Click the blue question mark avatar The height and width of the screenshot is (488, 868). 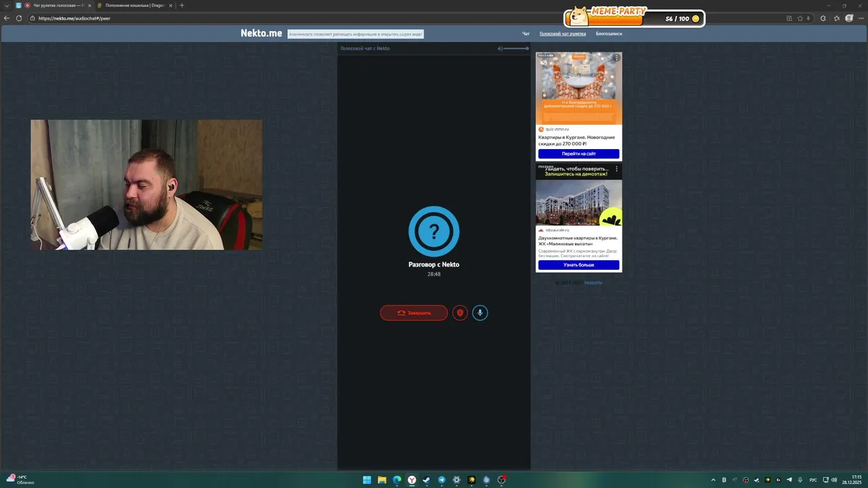click(434, 232)
